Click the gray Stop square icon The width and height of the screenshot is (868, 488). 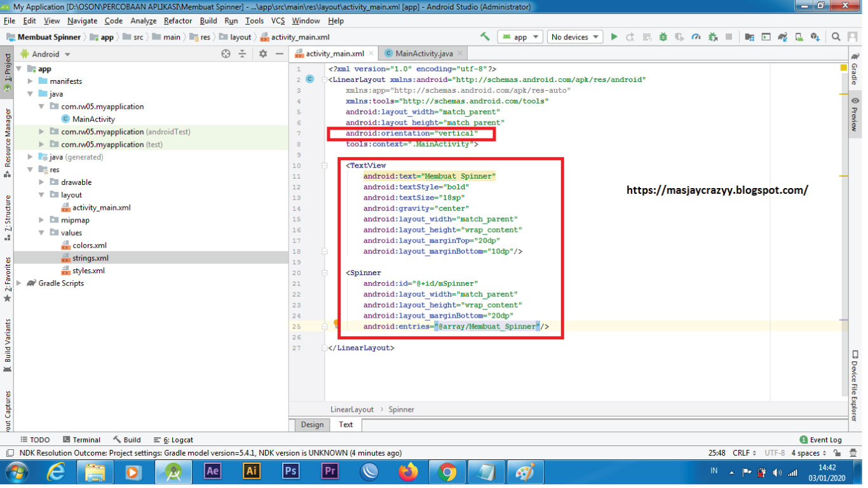point(729,37)
